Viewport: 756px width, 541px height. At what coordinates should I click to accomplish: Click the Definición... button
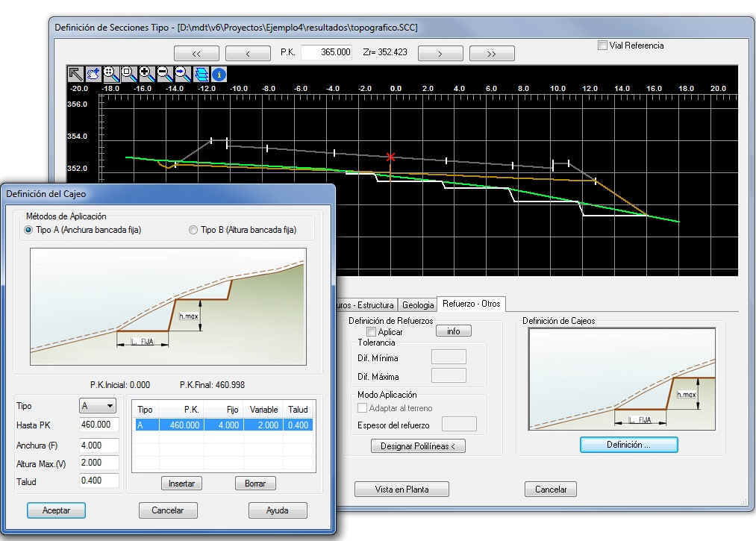628,445
